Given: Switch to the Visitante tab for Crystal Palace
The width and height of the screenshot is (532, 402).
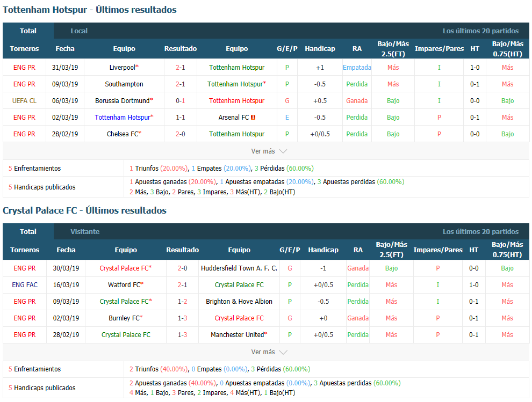Looking at the screenshot, I should [x=85, y=231].
